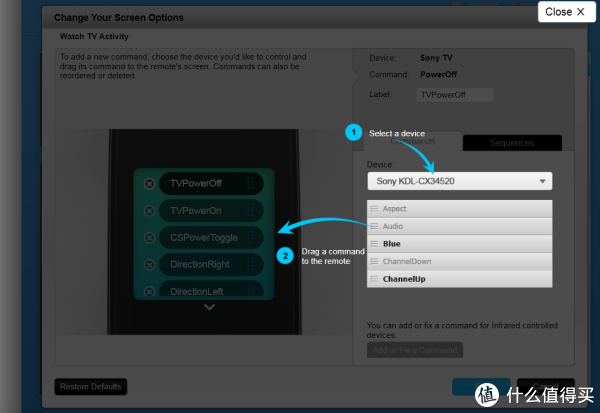The image size is (600, 413).
Task: Click the grip icon beside ChannelUp
Action: click(374, 279)
